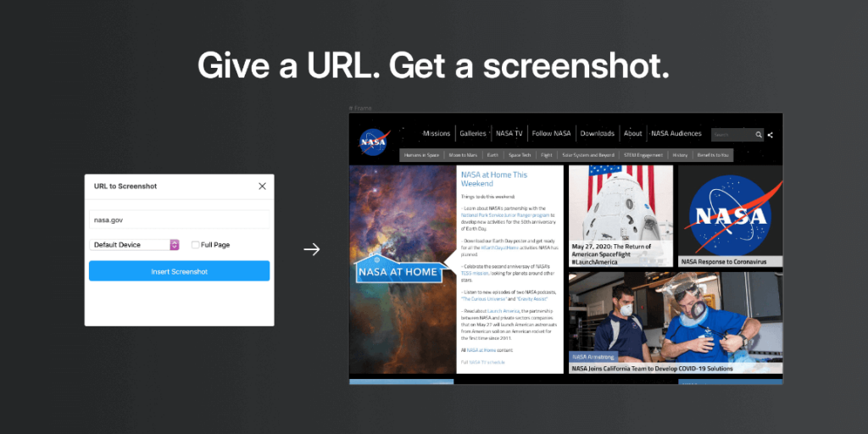Open NASA Response to Coronavirus story

coord(724,261)
